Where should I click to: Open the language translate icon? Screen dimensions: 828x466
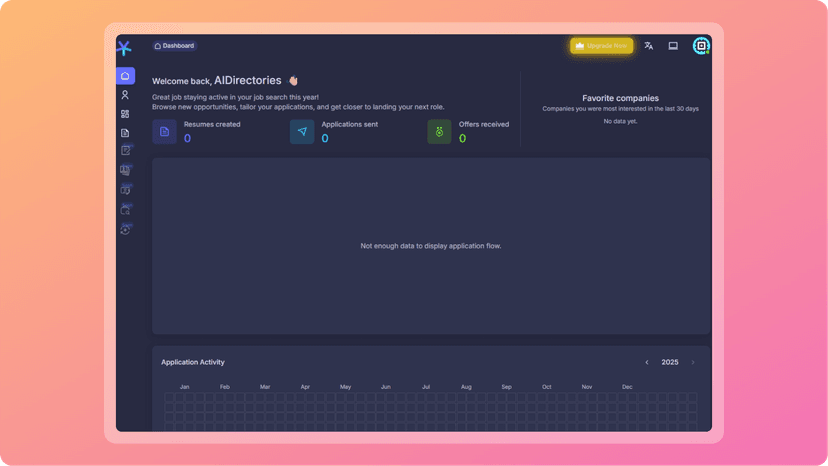[648, 46]
